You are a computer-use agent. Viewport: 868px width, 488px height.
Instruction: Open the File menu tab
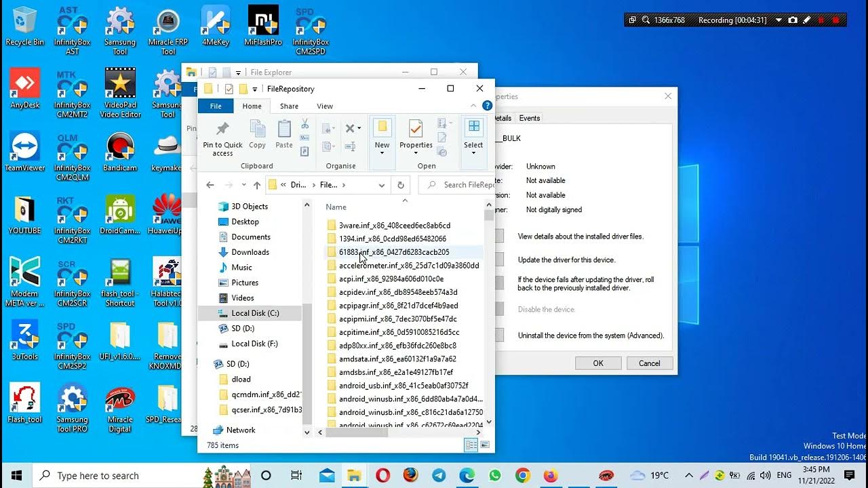click(216, 106)
